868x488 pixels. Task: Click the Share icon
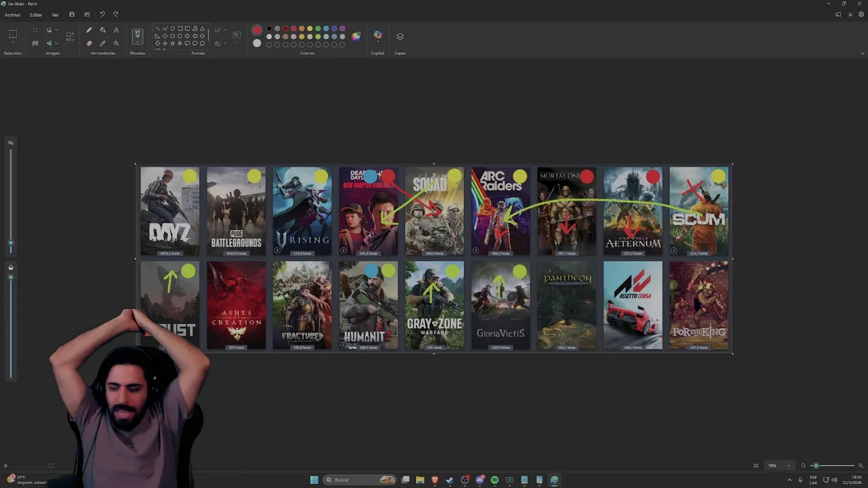coord(87,14)
